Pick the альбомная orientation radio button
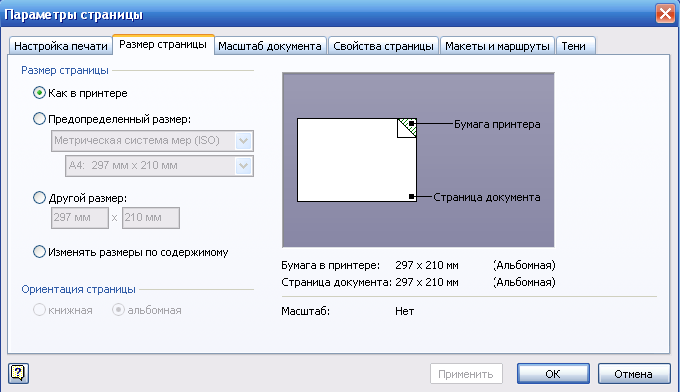Viewport: 680px width, 392px height. click(118, 310)
